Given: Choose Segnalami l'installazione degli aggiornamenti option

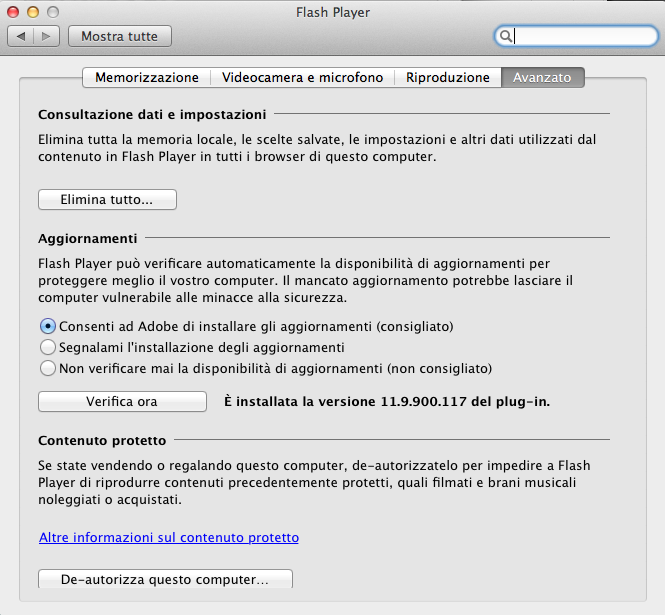Looking at the screenshot, I should point(47,347).
